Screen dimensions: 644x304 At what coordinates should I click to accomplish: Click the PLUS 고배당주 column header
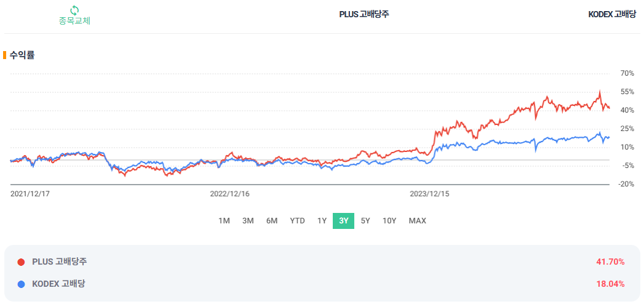click(364, 14)
